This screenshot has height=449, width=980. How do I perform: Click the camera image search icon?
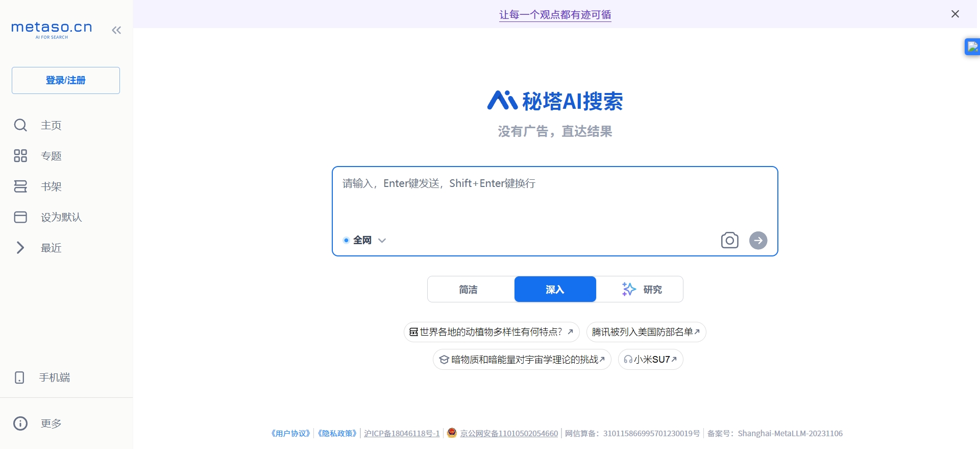pos(729,240)
